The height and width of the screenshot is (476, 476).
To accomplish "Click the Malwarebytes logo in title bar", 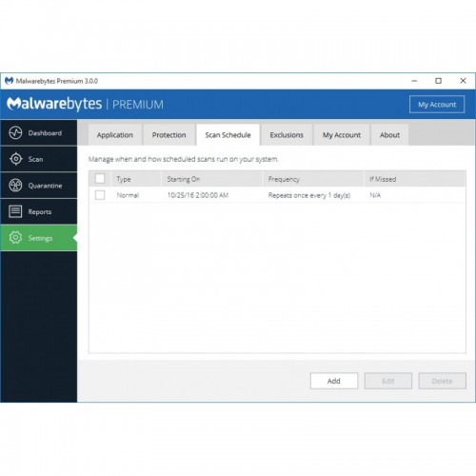I will pyautogui.click(x=10, y=81).
